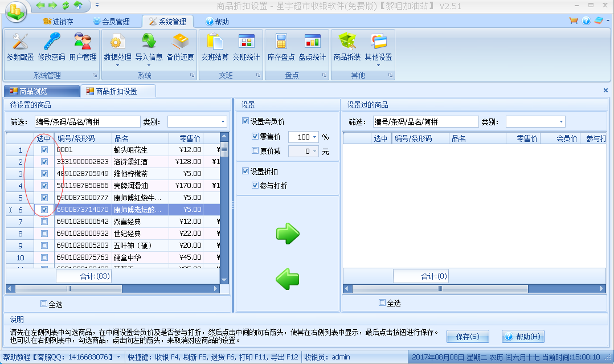Expand the 数据处理 dropdown menu
This screenshot has height=364, width=614.
coord(117,65)
